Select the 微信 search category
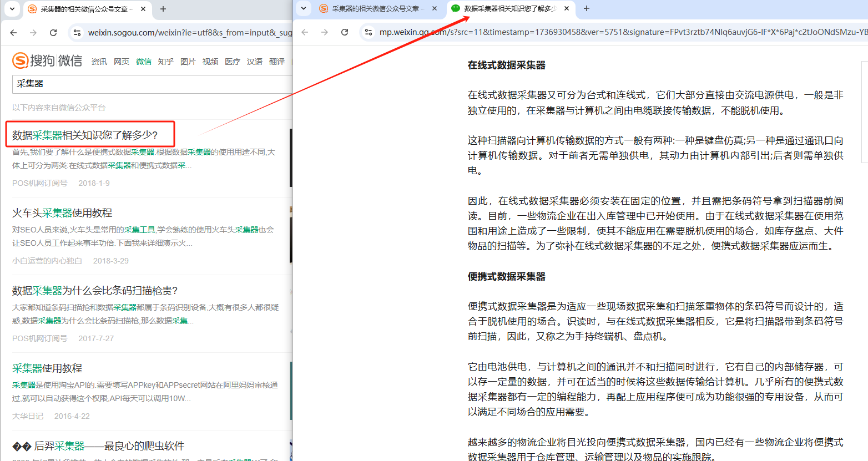Screen dimensions: 868x461 click(144, 62)
